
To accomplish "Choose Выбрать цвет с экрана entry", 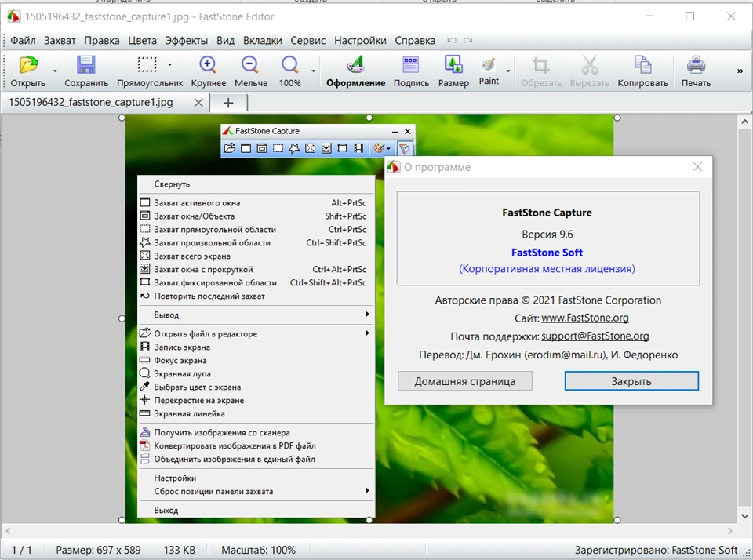I will click(256, 387).
